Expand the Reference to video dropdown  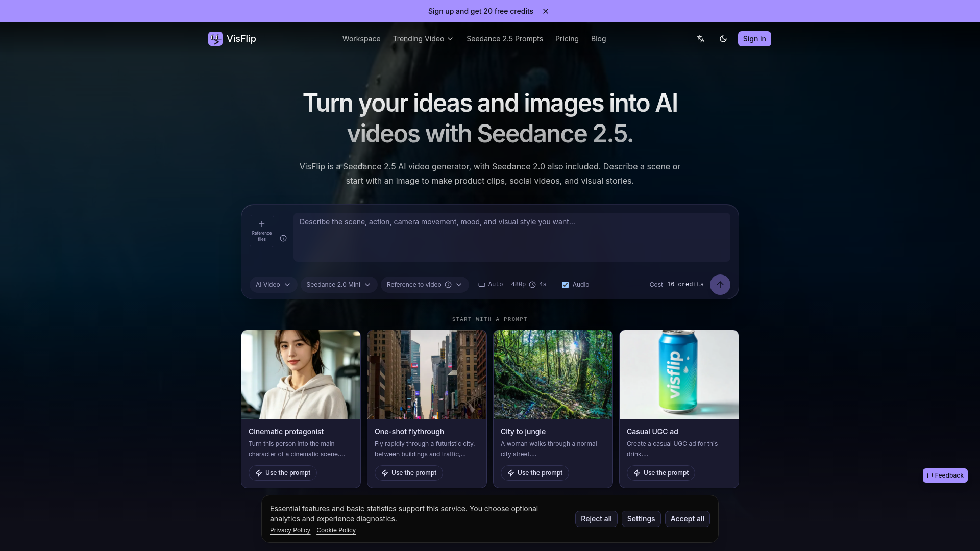[x=425, y=285]
